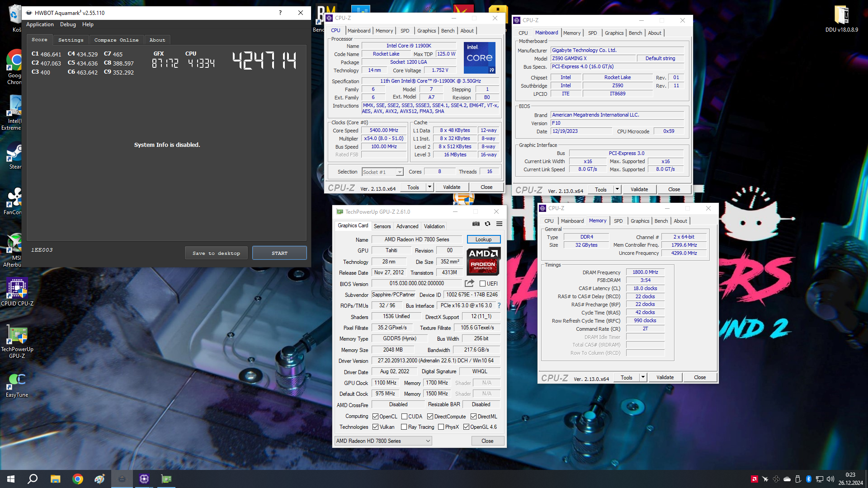The height and width of the screenshot is (488, 868).
Task: Click the taskbar clock showing 0:23
Action: tap(850, 475)
